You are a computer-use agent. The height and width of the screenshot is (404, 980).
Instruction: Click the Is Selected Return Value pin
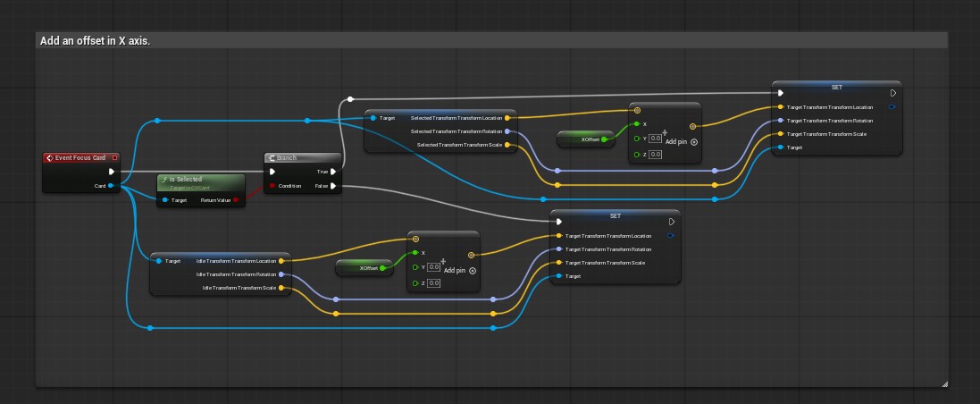point(236,200)
